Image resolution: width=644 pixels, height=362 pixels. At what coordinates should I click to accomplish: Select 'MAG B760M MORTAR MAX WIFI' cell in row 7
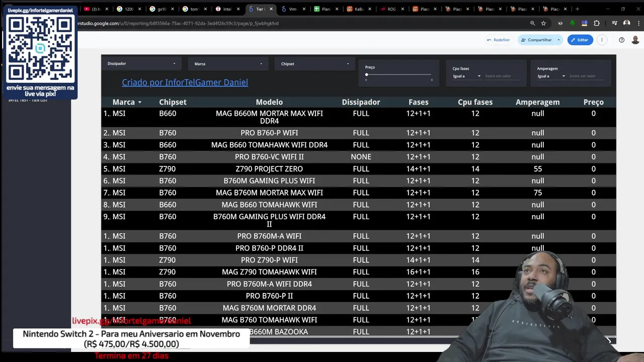tap(269, 193)
